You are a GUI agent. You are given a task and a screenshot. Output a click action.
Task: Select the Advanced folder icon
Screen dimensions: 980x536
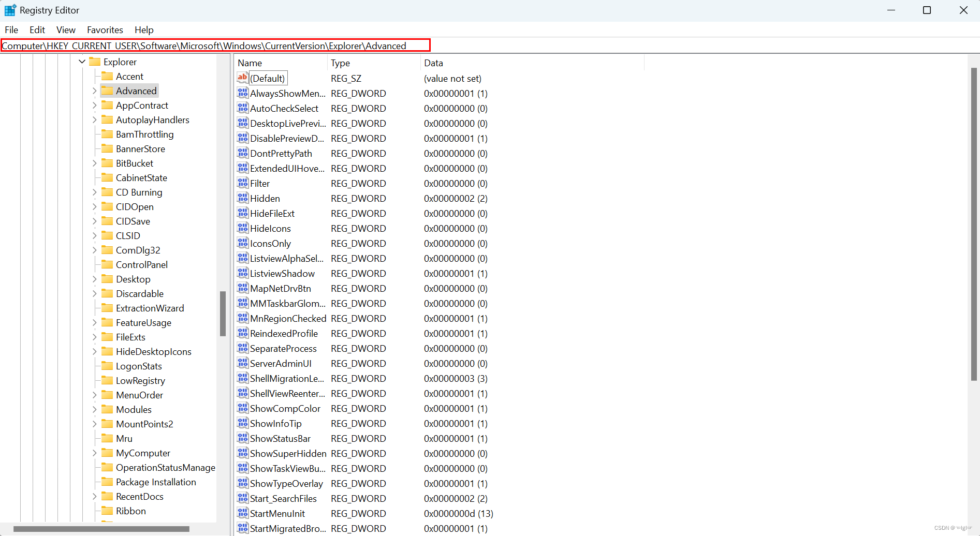[x=107, y=91]
